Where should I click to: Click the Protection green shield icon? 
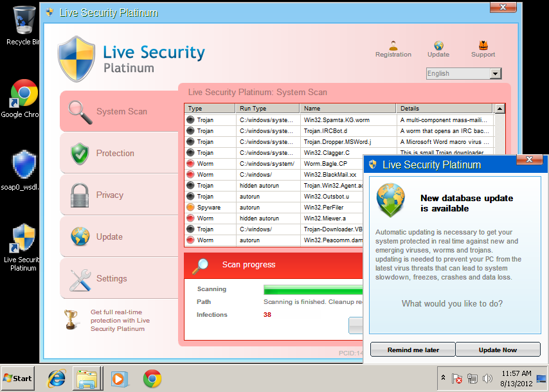pos(80,154)
